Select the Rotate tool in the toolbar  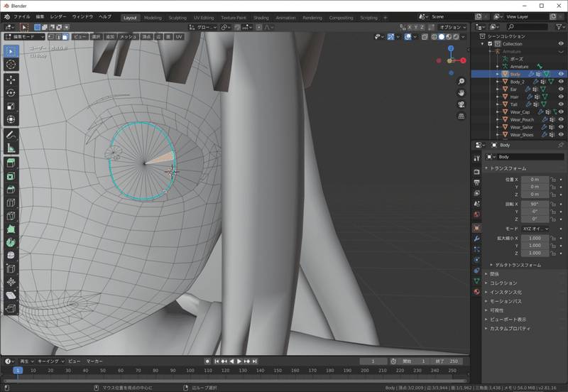point(11,92)
